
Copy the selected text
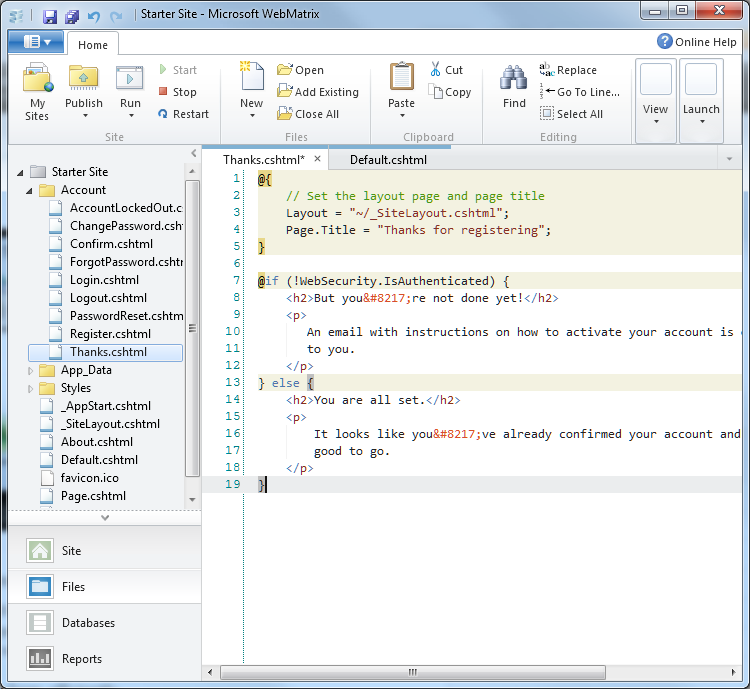[x=450, y=92]
